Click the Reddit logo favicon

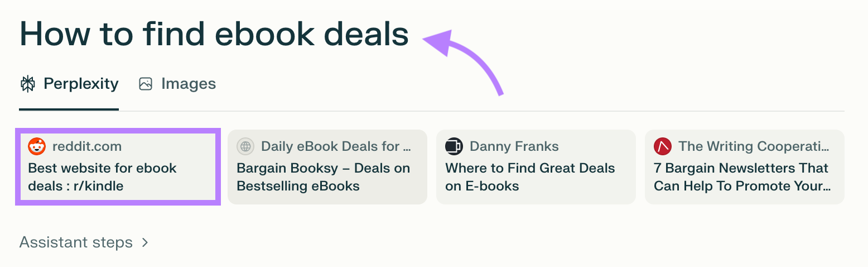click(37, 146)
